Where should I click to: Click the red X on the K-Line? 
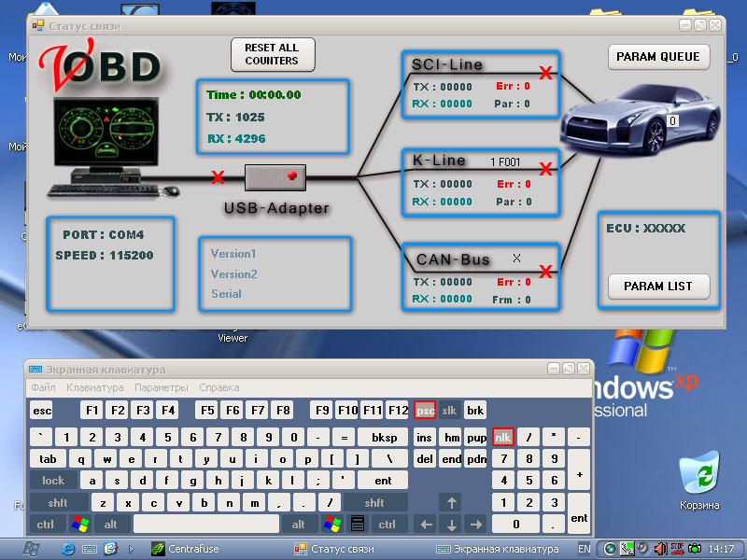tap(546, 169)
